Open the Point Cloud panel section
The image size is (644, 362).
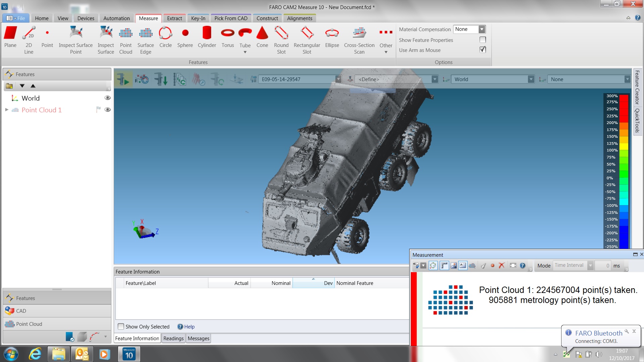coord(57,324)
